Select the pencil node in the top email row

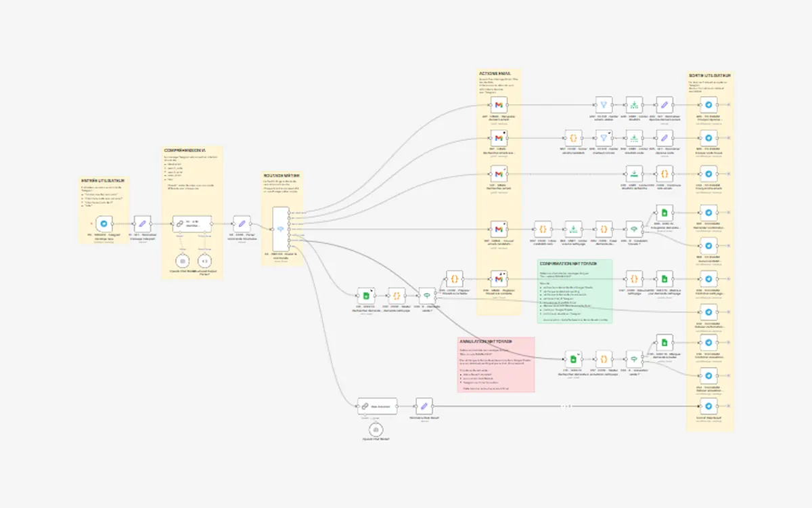click(x=665, y=105)
